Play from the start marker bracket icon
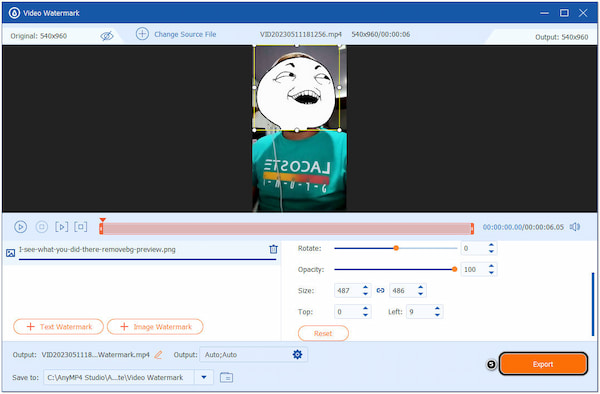Viewport: 600px width, 394px height. click(x=62, y=227)
